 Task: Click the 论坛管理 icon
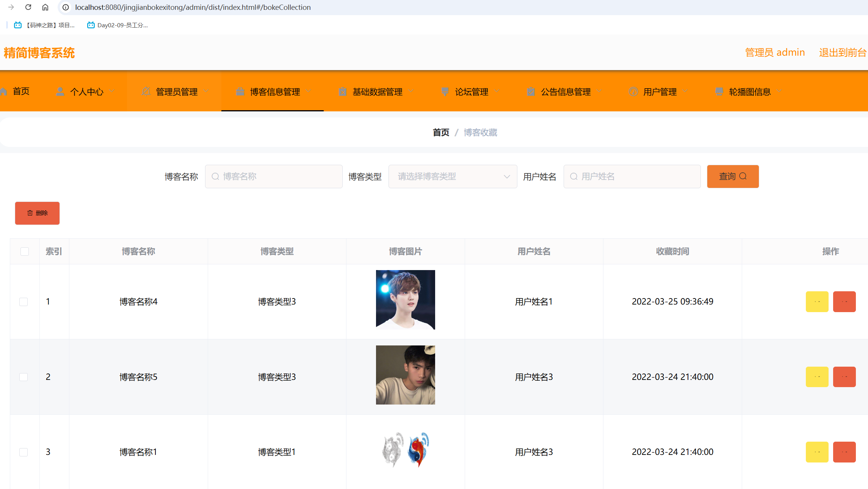[445, 92]
